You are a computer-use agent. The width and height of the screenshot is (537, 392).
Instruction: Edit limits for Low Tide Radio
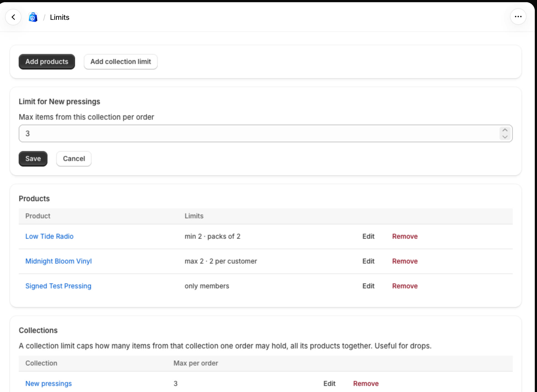368,236
